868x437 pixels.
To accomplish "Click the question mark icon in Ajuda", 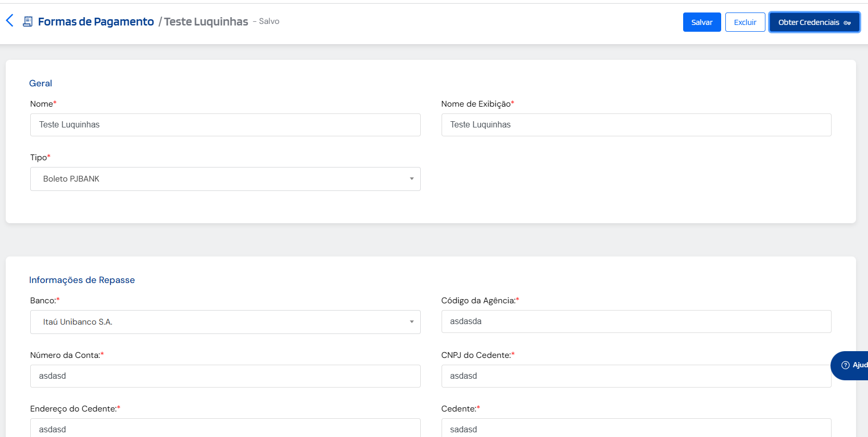I will tap(845, 365).
